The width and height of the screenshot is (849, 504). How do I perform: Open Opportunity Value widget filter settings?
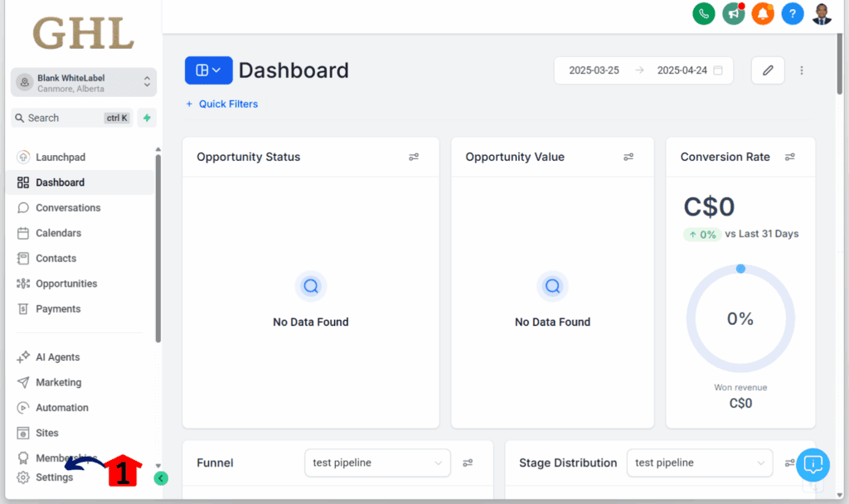tap(628, 157)
